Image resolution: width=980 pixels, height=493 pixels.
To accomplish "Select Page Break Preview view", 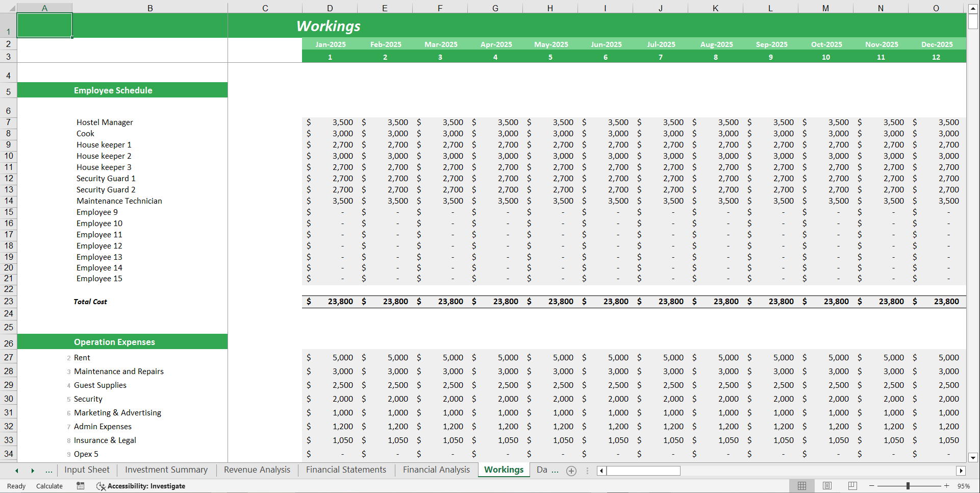I will tap(852, 486).
